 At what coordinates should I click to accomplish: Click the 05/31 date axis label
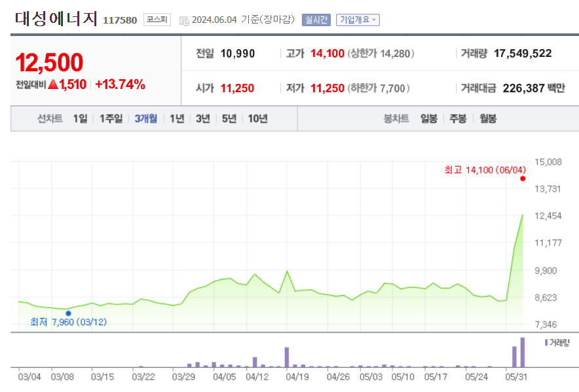pyautogui.click(x=516, y=377)
